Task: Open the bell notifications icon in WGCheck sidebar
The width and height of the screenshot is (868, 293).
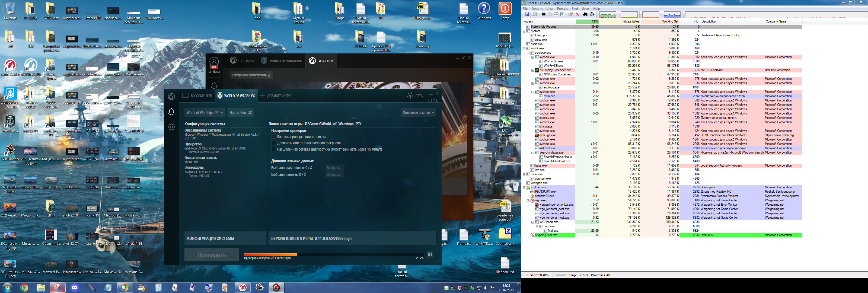Action: [x=171, y=112]
